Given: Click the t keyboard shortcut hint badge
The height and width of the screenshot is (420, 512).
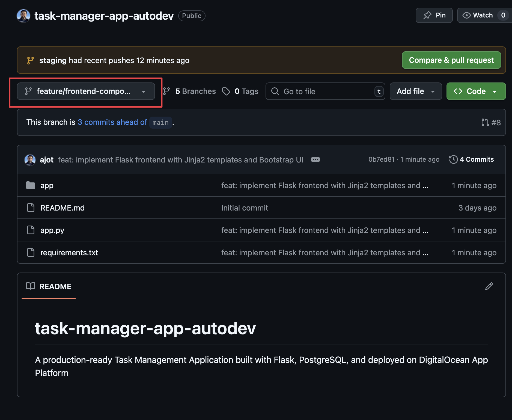Looking at the screenshot, I should click(379, 91).
